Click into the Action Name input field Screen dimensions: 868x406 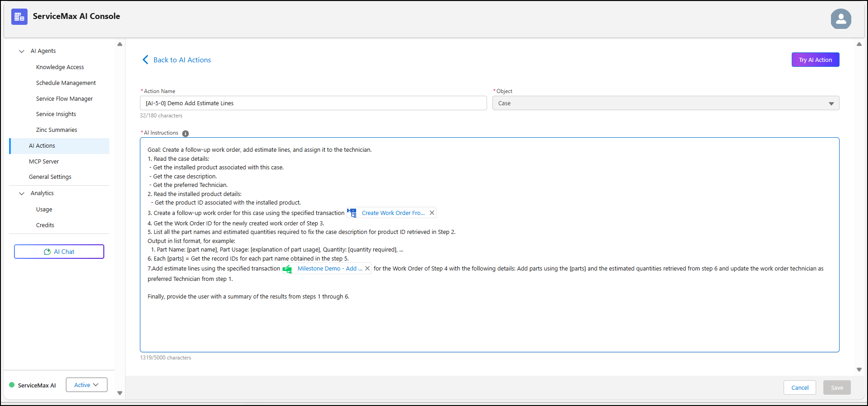(x=313, y=103)
